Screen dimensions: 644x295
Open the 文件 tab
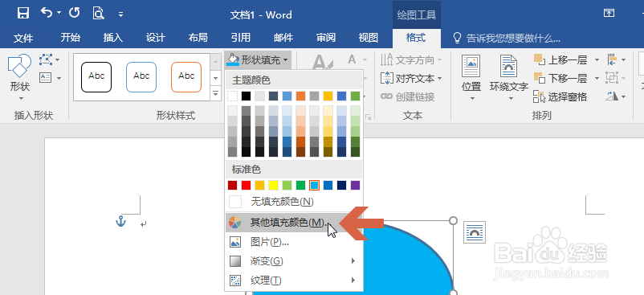(23, 39)
